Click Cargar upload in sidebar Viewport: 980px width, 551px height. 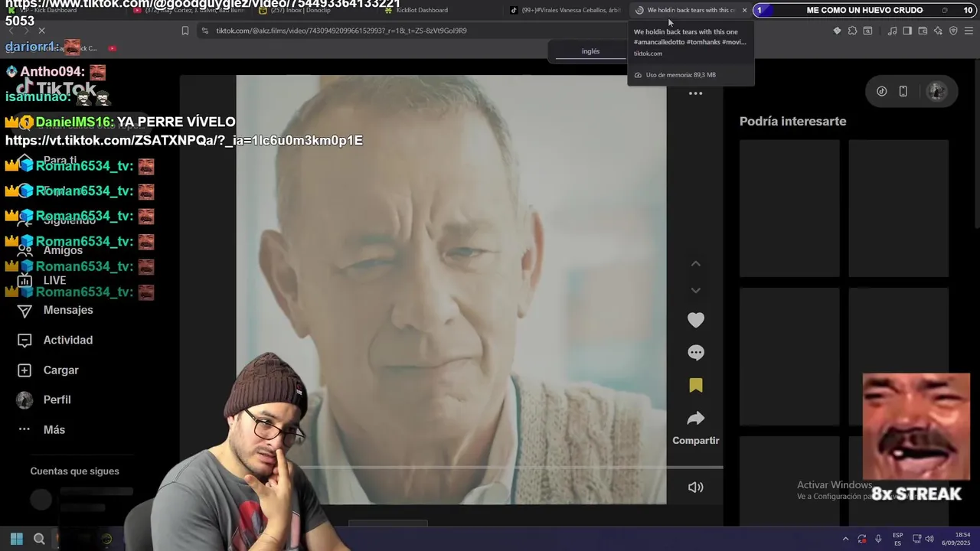point(60,370)
